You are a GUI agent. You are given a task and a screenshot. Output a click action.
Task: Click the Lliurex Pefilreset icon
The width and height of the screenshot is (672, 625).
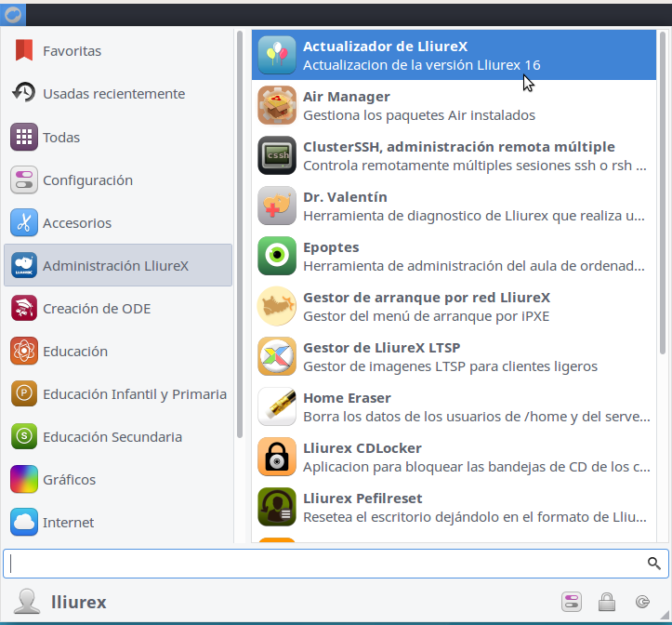(276, 507)
